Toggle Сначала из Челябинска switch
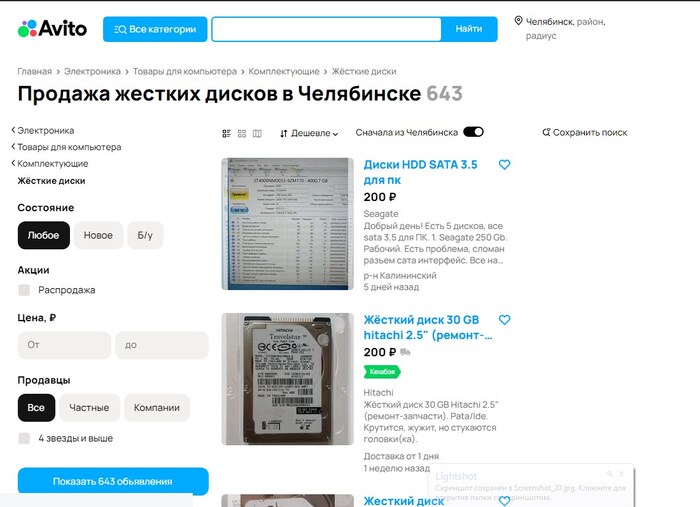Image resolution: width=700 pixels, height=507 pixels. click(x=473, y=132)
